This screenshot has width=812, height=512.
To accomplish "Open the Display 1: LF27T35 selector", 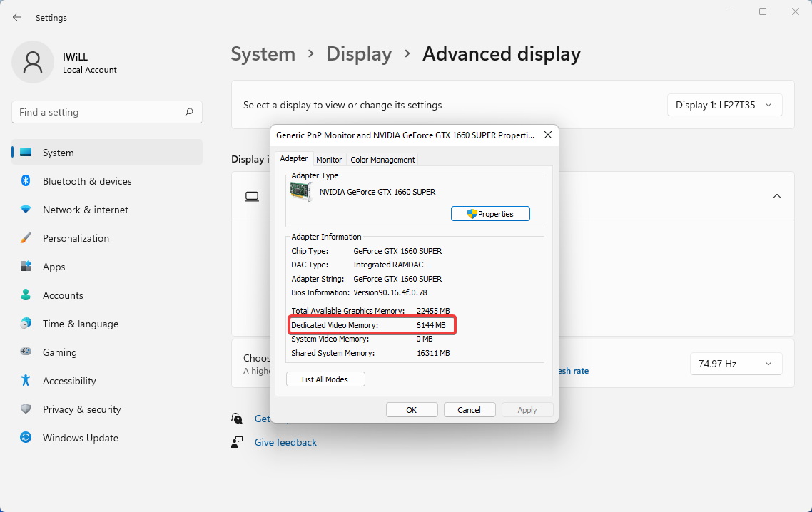I will 724,105.
